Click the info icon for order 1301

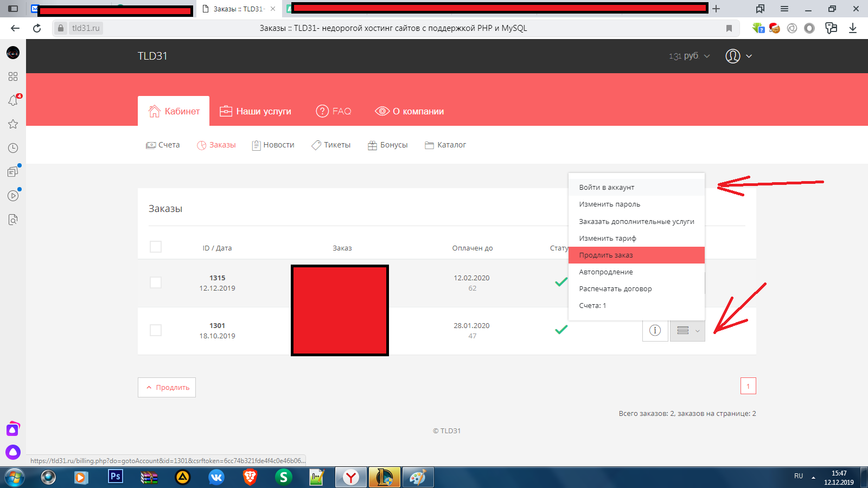[x=655, y=330]
